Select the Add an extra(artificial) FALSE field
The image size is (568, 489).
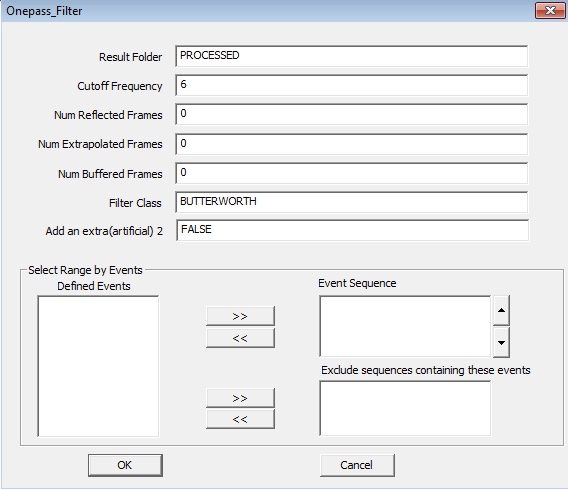(x=352, y=230)
